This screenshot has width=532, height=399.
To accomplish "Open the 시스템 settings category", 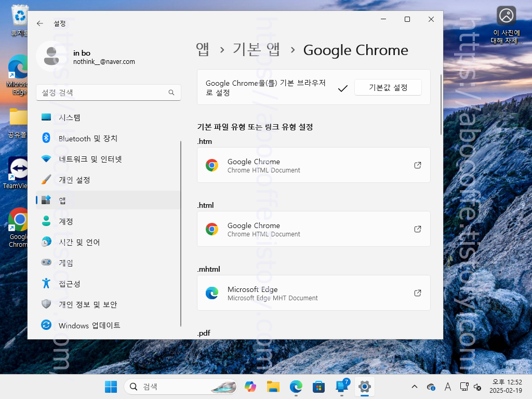I will click(x=108, y=117).
